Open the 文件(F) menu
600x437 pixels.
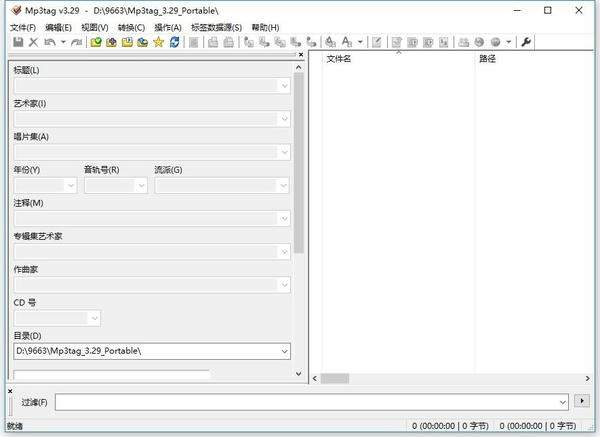point(23,28)
